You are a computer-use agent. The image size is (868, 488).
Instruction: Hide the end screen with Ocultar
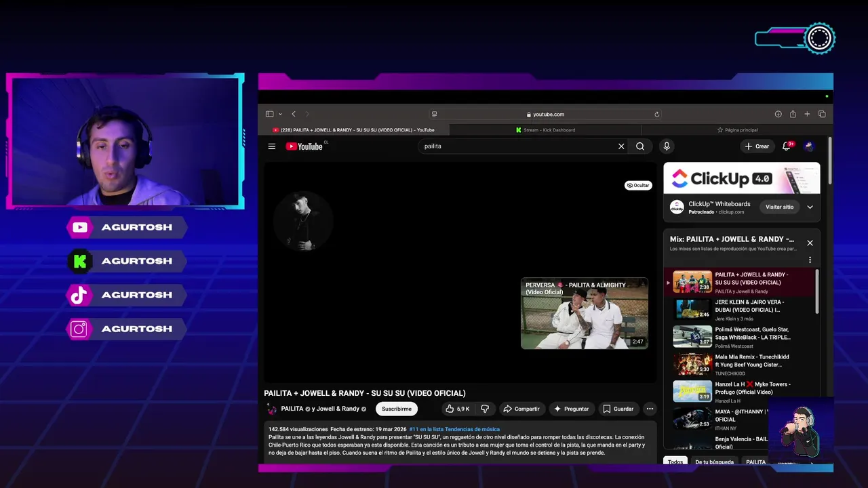pos(638,185)
